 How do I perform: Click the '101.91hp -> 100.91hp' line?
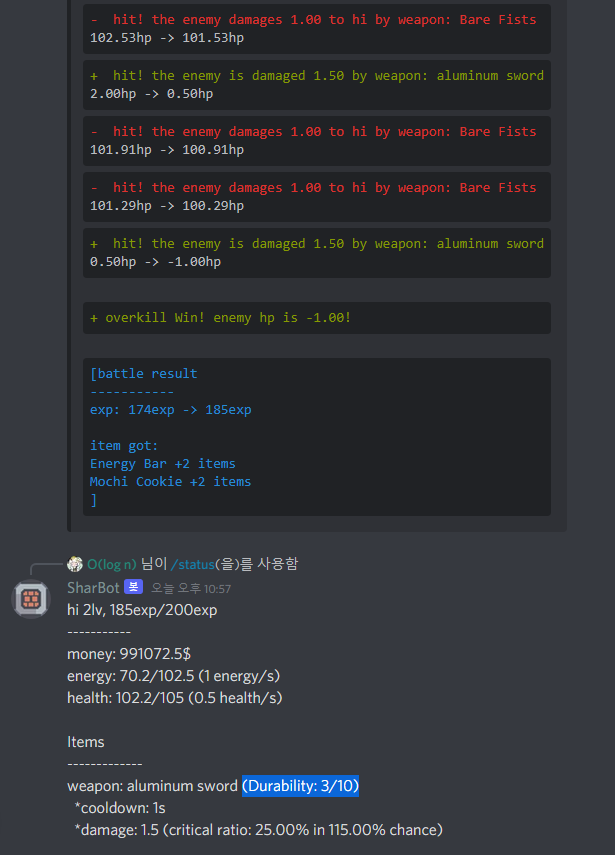click(x=167, y=149)
